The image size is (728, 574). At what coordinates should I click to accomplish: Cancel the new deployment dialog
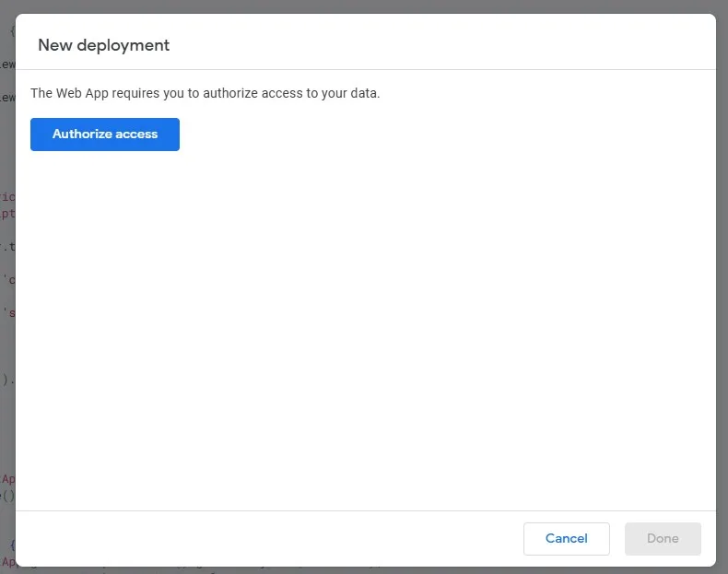pyautogui.click(x=567, y=538)
